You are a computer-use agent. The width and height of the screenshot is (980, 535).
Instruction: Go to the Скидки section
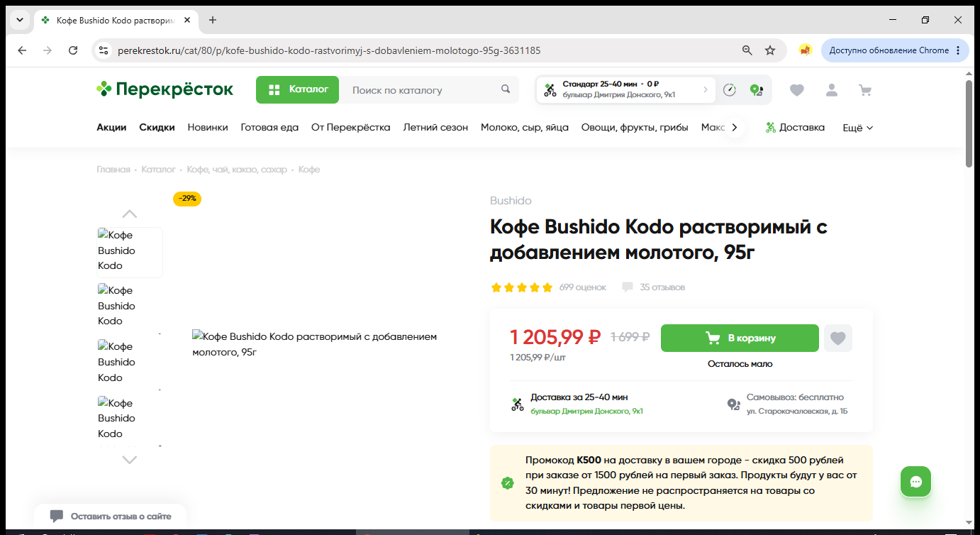coord(157,128)
